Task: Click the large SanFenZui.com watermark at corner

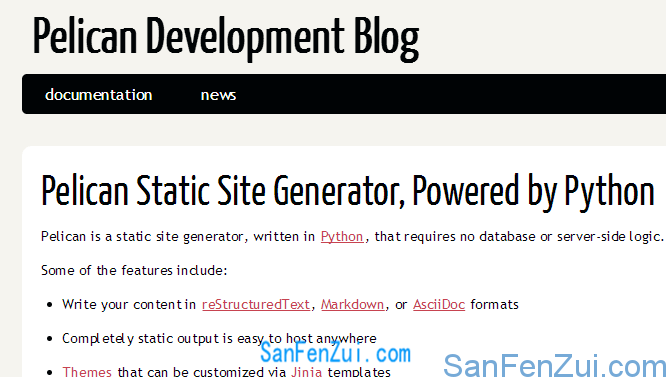Action: click(554, 366)
